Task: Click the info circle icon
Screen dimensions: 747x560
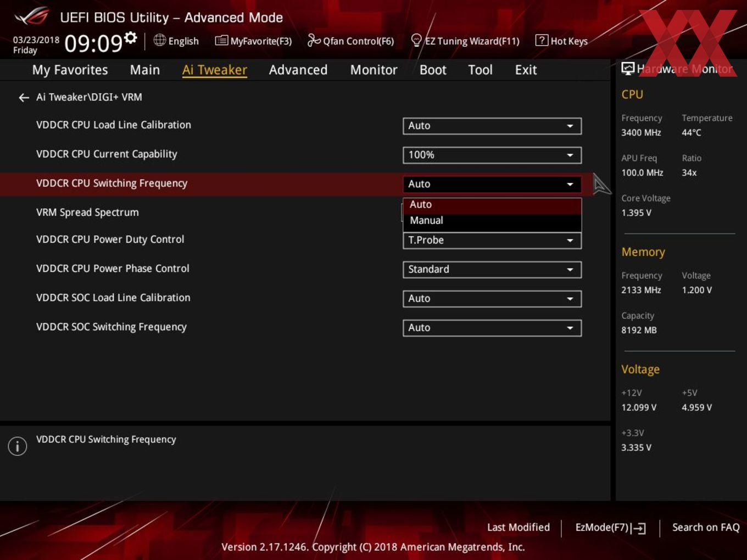Action: [x=18, y=446]
